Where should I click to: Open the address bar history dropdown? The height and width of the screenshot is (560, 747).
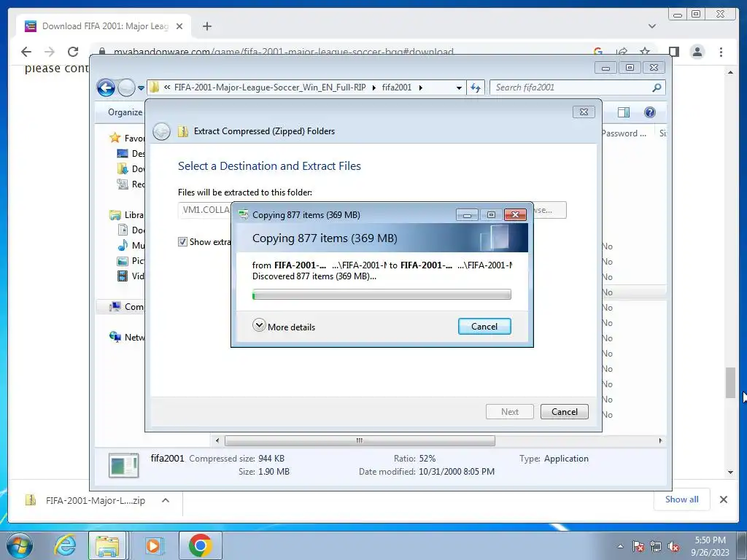(x=459, y=88)
